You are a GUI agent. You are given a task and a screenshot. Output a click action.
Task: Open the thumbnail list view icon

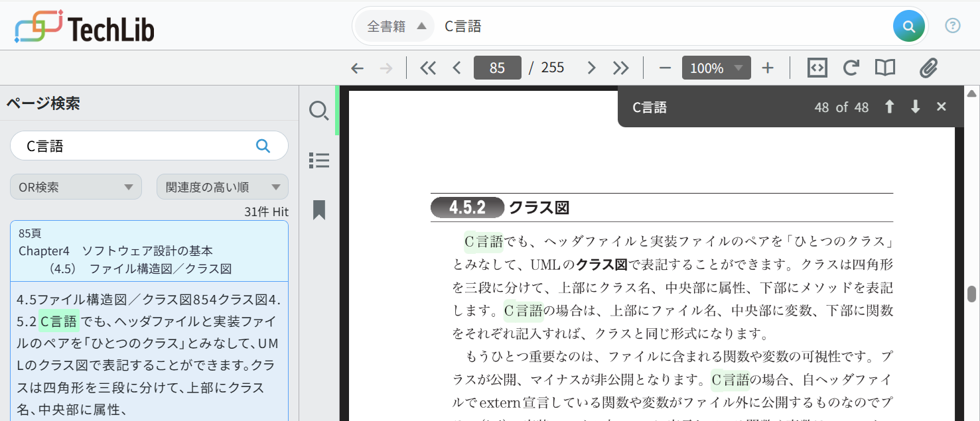[318, 160]
